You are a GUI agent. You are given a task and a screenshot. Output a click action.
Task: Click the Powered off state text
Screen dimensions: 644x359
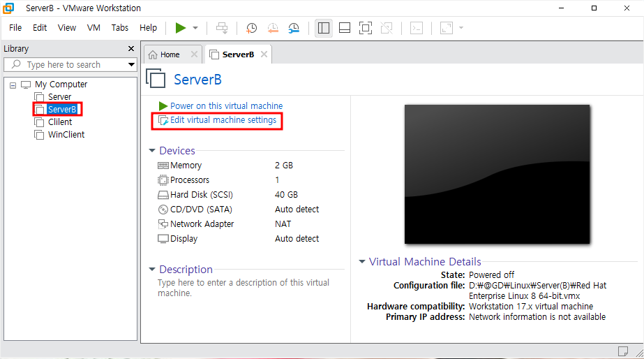[x=491, y=275]
